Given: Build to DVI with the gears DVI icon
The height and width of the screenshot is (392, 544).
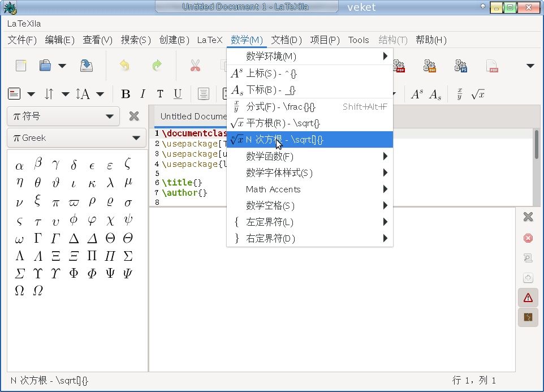Looking at the screenshot, I should (430, 65).
